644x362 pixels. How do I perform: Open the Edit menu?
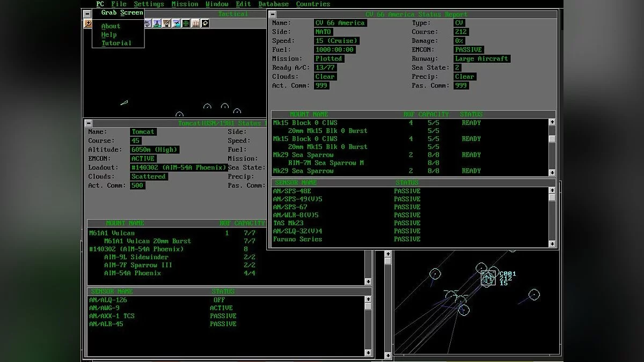tap(243, 4)
